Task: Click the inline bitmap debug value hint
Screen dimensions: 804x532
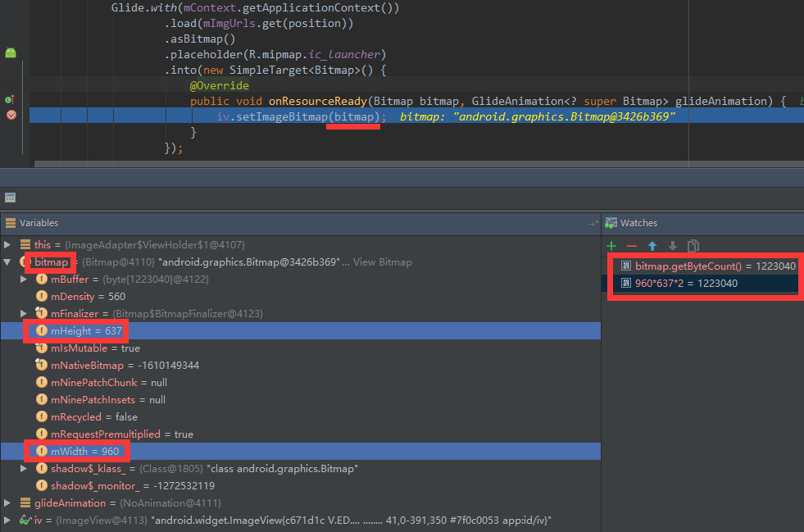Action: (x=538, y=117)
